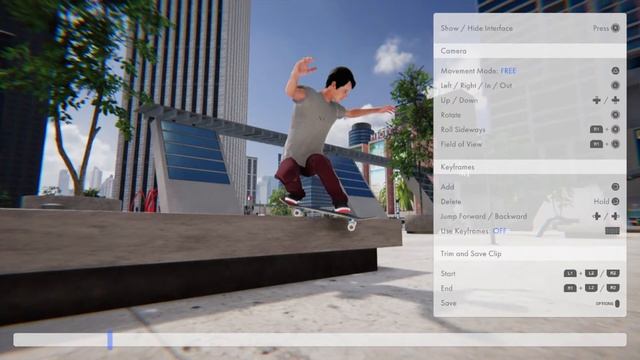Click the Delete keyframe Hold button icon
Screen dimensions: 640x360
click(x=615, y=202)
